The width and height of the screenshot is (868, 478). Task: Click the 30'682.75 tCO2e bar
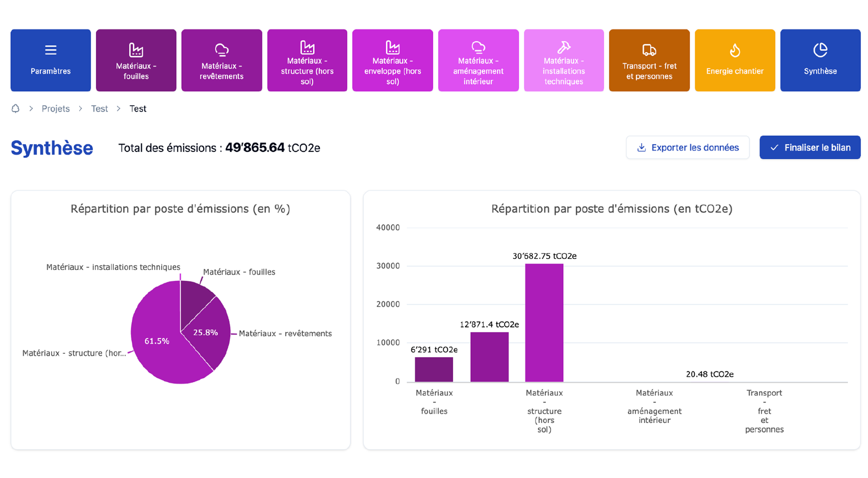point(544,323)
